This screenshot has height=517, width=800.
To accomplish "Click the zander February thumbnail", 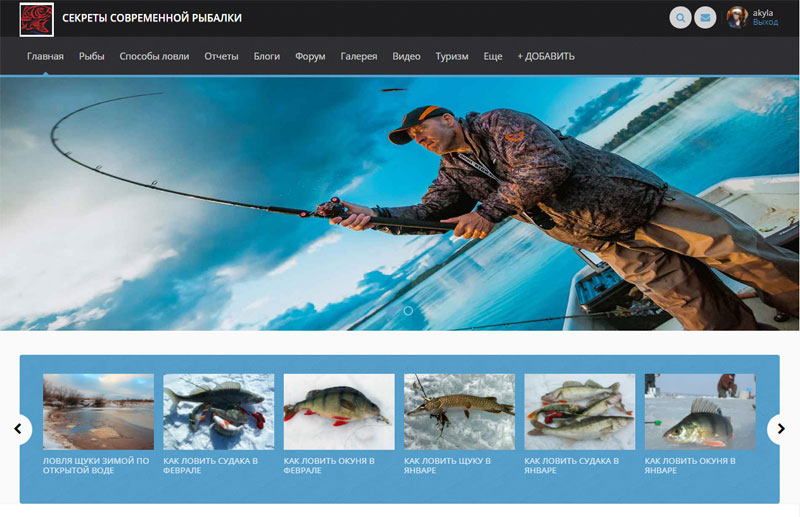I will point(219,412).
